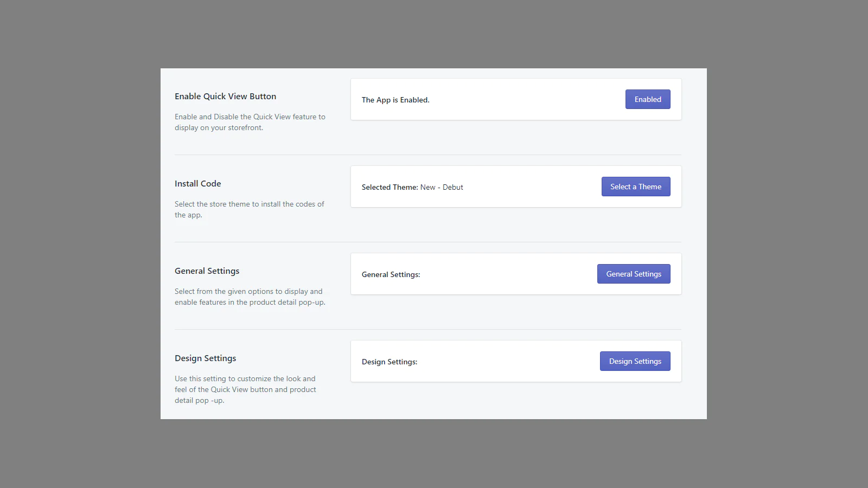Click the 'Design Settings:' card label
This screenshot has height=488, width=868.
389,362
